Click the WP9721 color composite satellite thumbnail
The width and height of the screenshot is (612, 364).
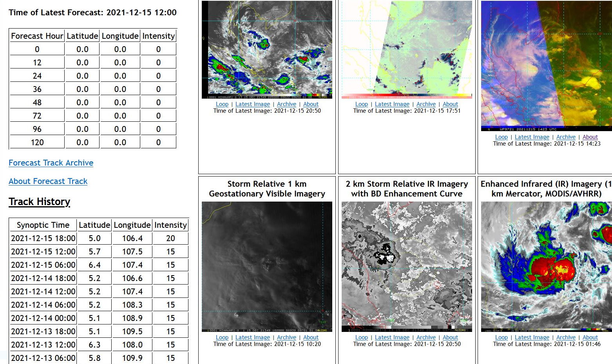[545, 67]
